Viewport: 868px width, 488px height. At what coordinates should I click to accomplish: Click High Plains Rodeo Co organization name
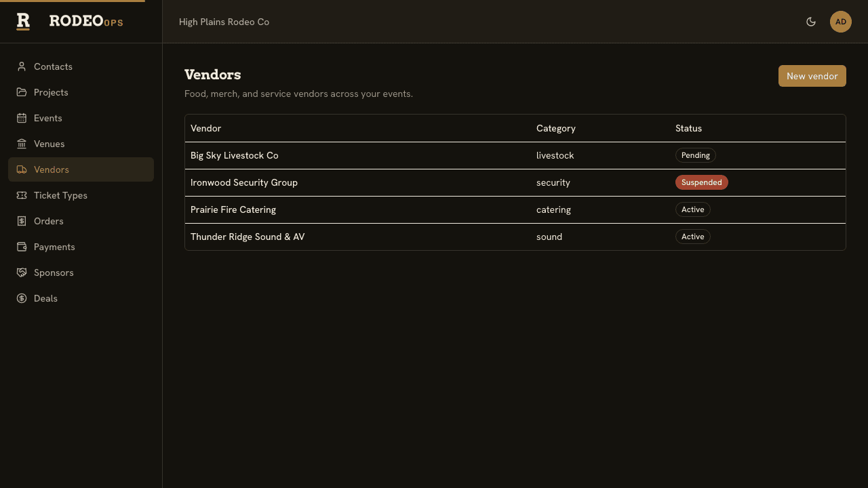pyautogui.click(x=224, y=22)
